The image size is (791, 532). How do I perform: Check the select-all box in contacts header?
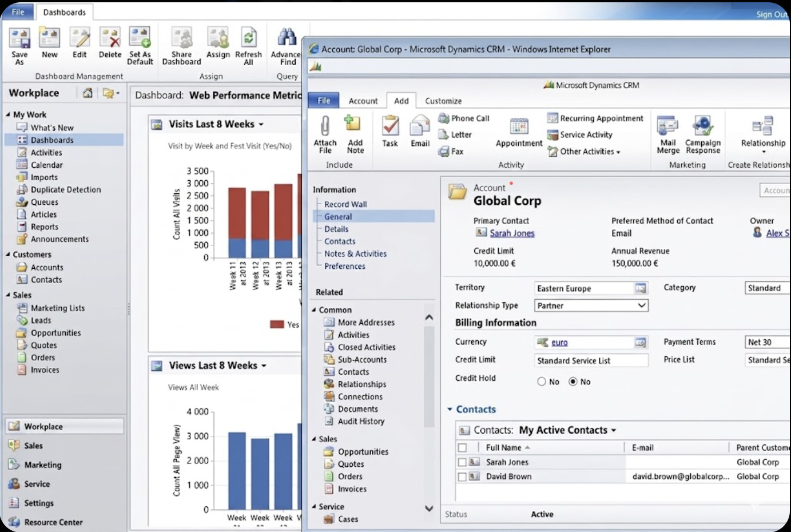(462, 448)
